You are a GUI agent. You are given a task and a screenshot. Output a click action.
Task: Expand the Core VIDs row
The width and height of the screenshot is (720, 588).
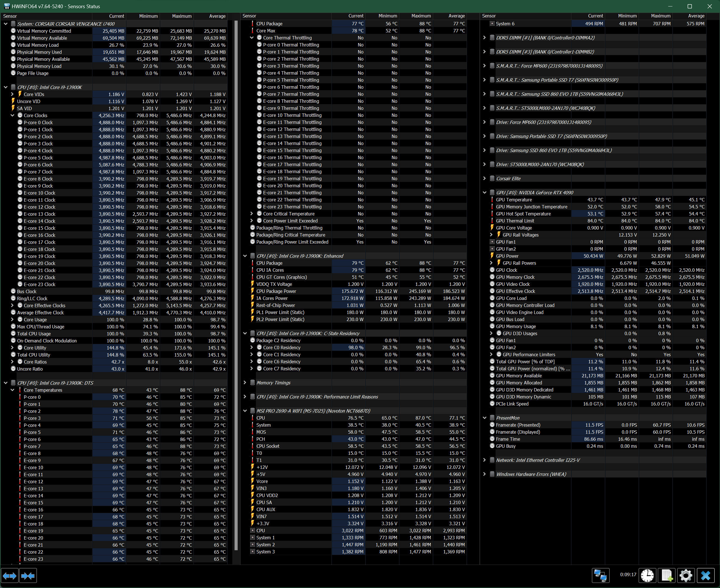(x=12, y=94)
